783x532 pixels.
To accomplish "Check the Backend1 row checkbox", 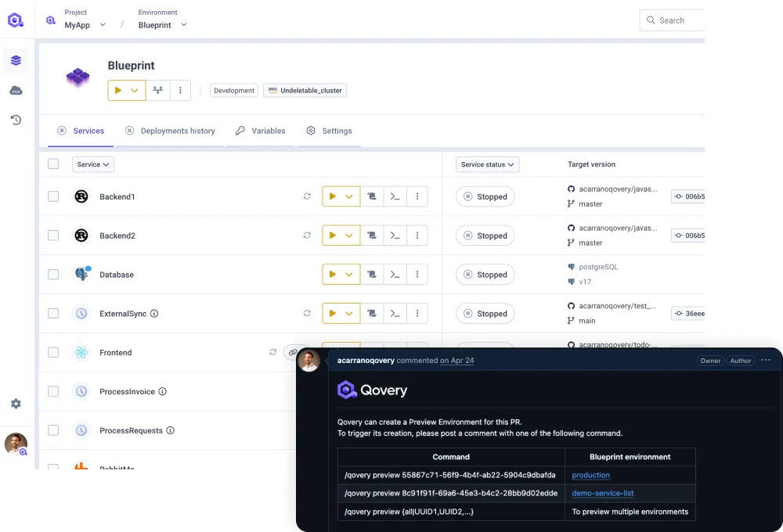I will (53, 196).
